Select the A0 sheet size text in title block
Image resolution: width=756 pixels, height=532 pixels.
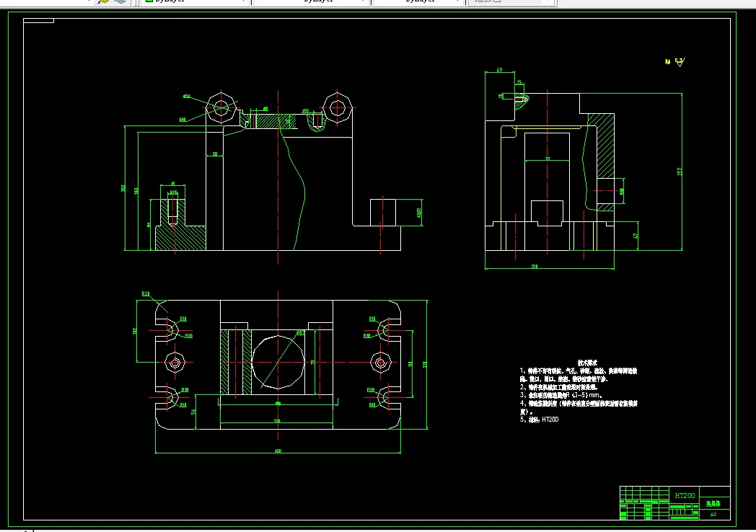pyautogui.click(x=713, y=514)
